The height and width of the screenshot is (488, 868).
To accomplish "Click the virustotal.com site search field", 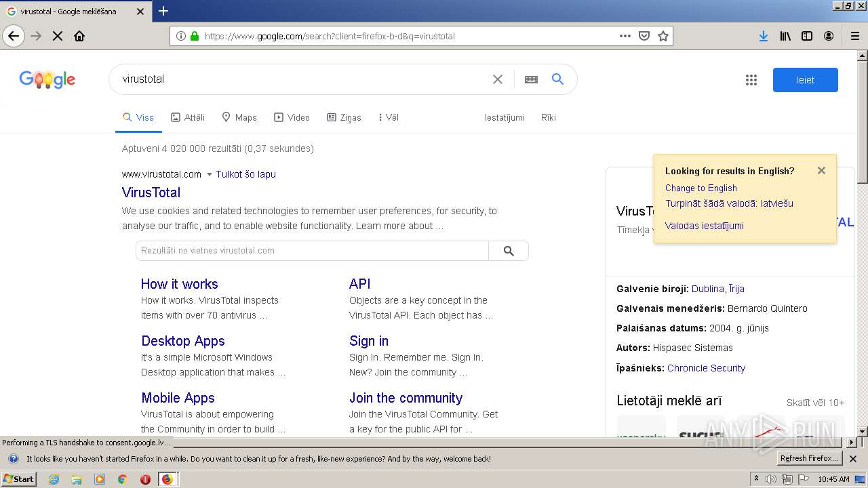I will [312, 251].
